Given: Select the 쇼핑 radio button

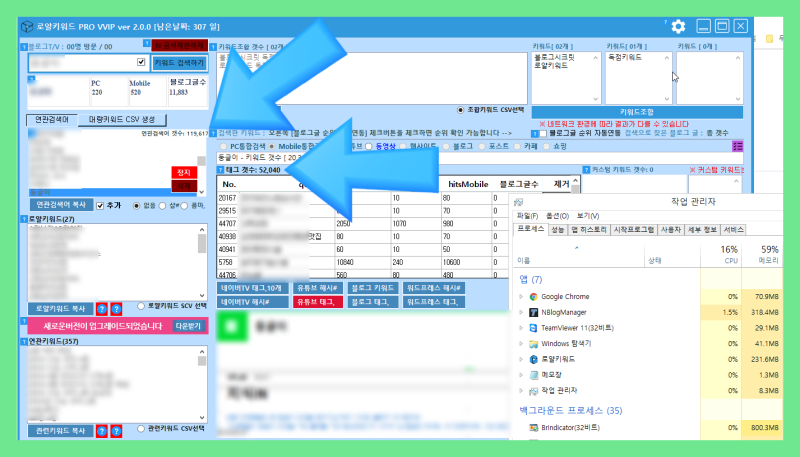Looking at the screenshot, I should pyautogui.click(x=546, y=146).
